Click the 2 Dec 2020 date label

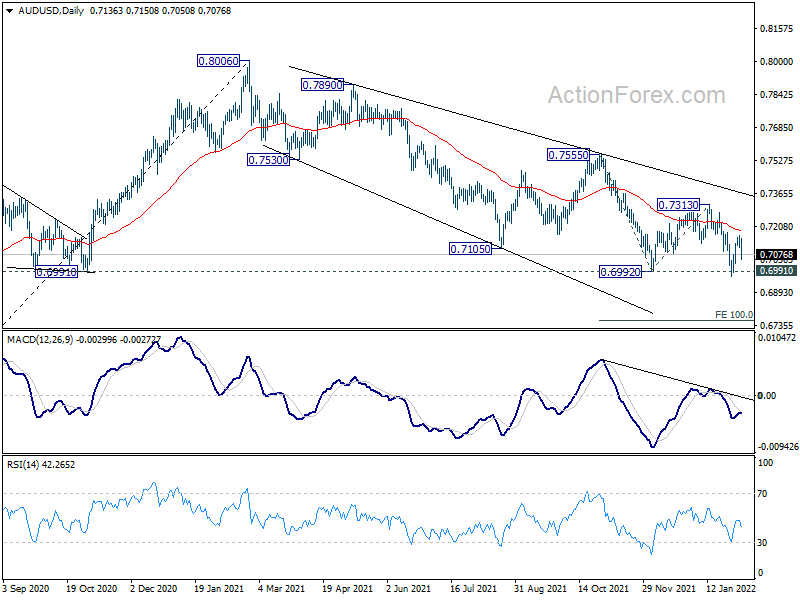click(x=154, y=588)
